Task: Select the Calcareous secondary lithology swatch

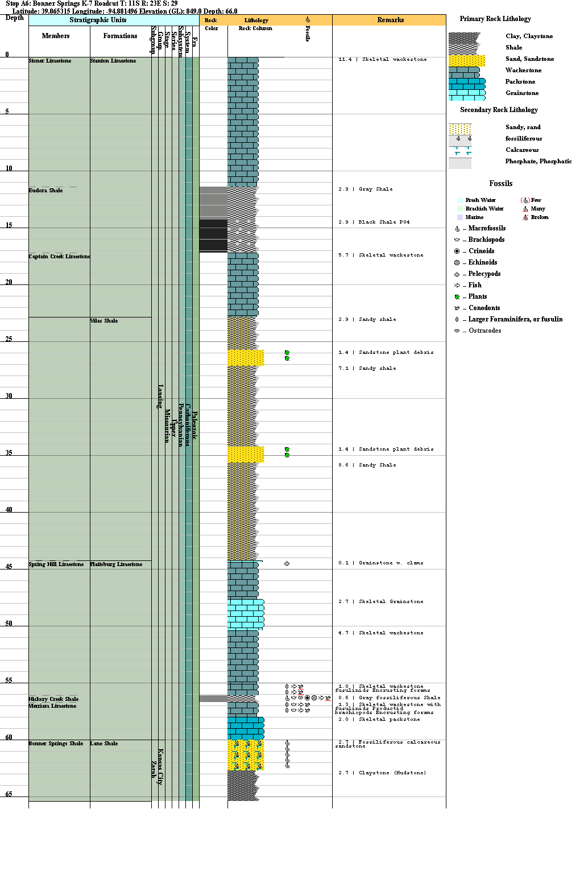Action: (460, 152)
